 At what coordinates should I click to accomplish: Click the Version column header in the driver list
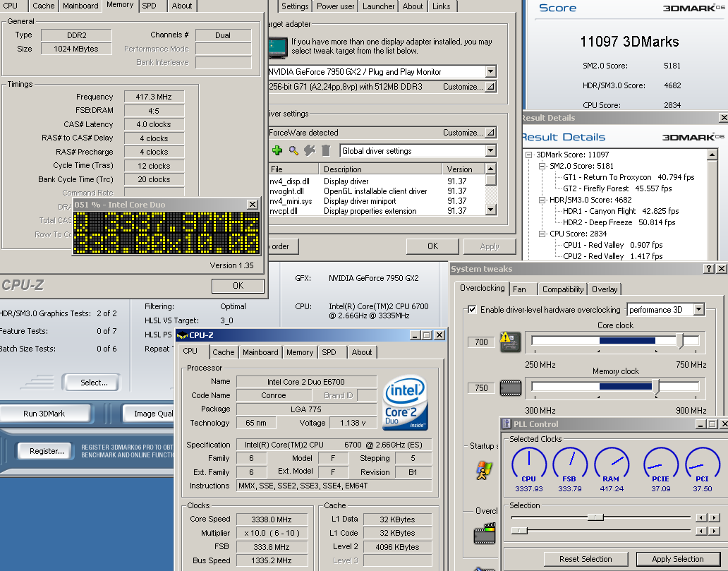tap(463, 169)
